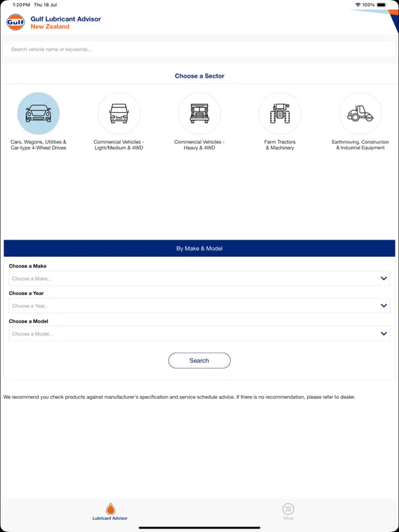Tap the Choose a Sector heading
399x532 pixels.
coord(199,76)
